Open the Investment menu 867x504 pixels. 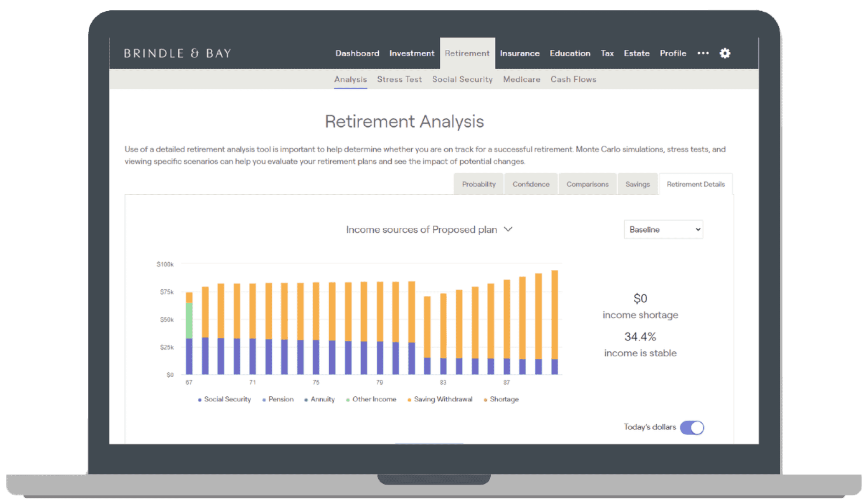(412, 53)
